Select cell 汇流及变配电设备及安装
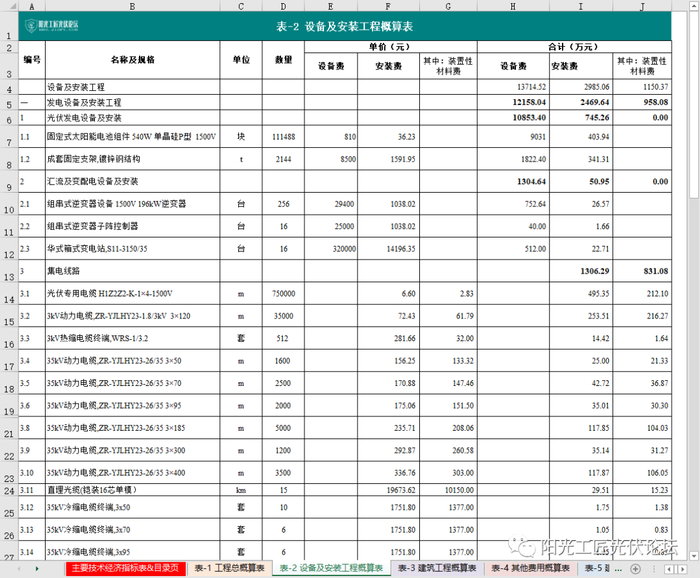This screenshot has height=578, width=700. pyautogui.click(x=132, y=181)
